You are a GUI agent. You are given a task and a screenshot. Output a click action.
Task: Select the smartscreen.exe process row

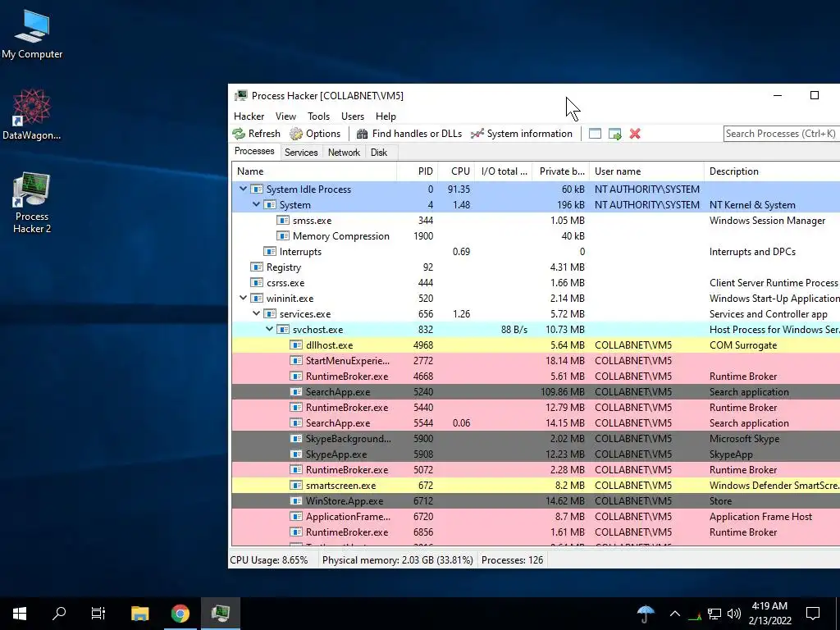point(536,486)
